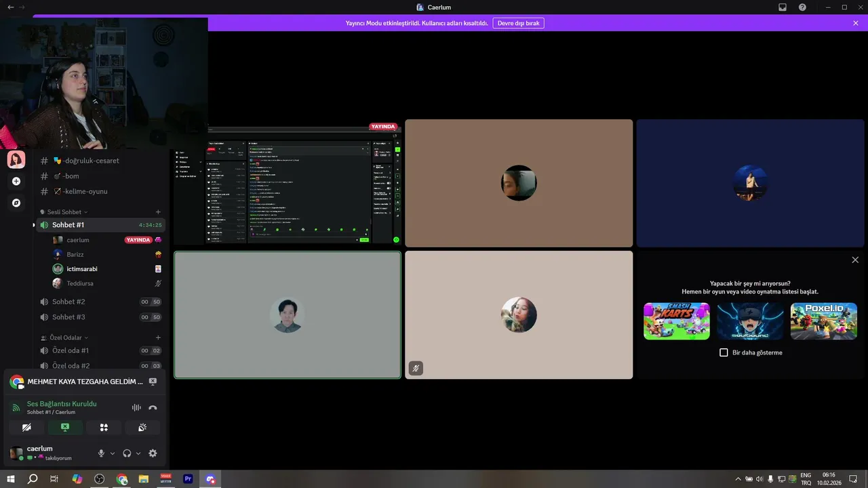Viewport: 868px width, 488px height.
Task: Go forward with the title bar right arrow
Action: 22,7
